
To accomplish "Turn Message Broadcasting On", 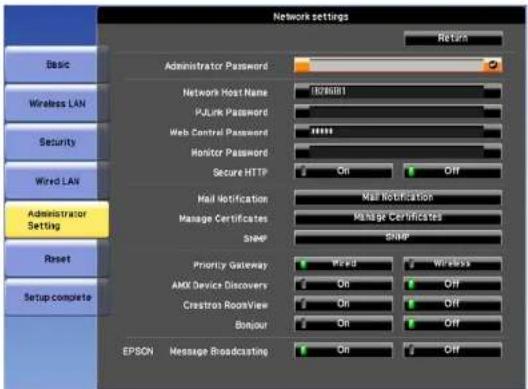I will click(343, 350).
